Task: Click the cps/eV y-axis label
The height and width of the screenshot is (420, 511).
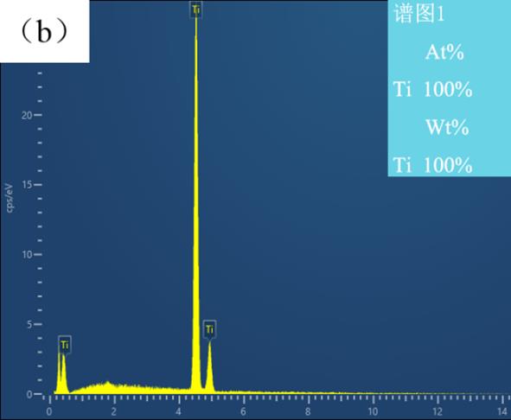Action: 10,198
